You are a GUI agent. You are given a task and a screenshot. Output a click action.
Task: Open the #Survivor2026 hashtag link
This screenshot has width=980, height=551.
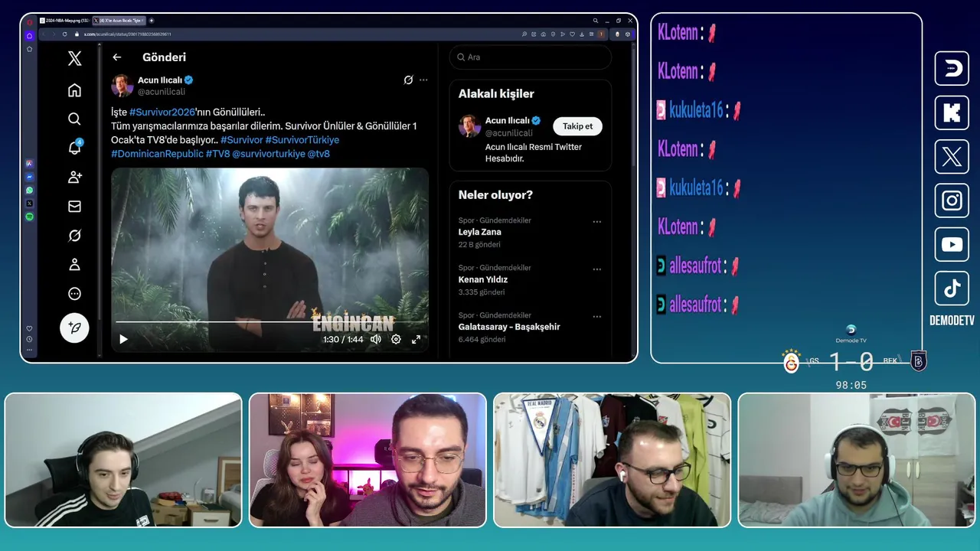point(162,112)
